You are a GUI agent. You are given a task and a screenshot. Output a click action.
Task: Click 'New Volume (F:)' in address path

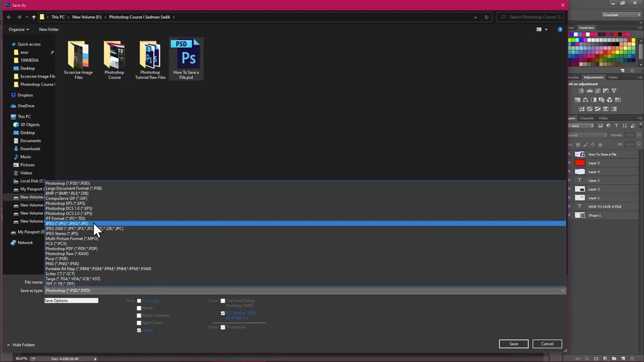(87, 17)
